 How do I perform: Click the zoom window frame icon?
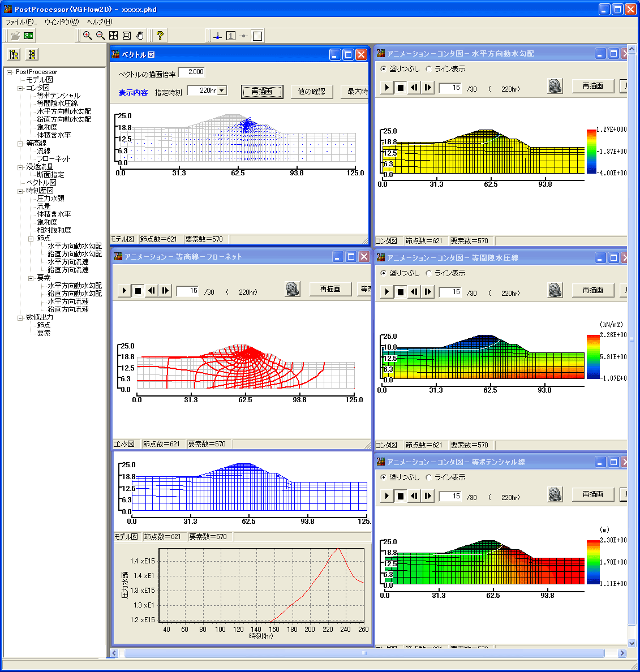point(127,36)
